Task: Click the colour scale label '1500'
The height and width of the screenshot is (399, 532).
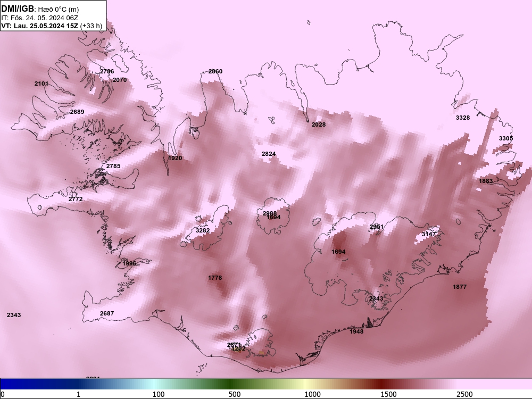Action: click(388, 394)
